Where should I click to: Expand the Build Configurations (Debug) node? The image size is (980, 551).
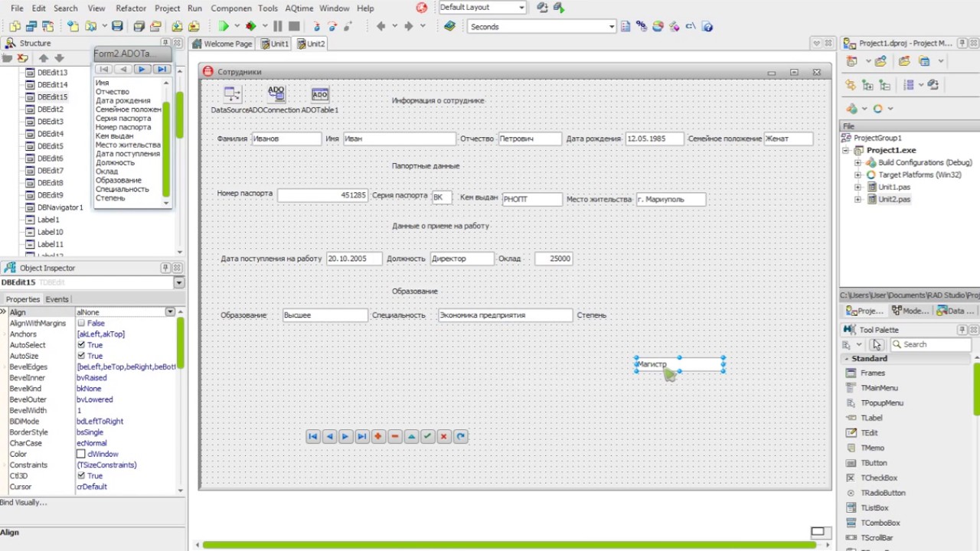857,162
